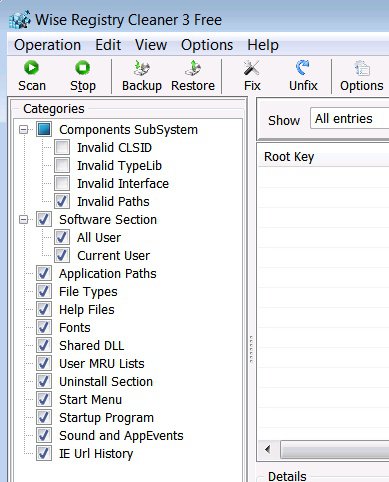Viewport: 389px width, 482px height.
Task: Open the Operation menu
Action: [x=47, y=45]
